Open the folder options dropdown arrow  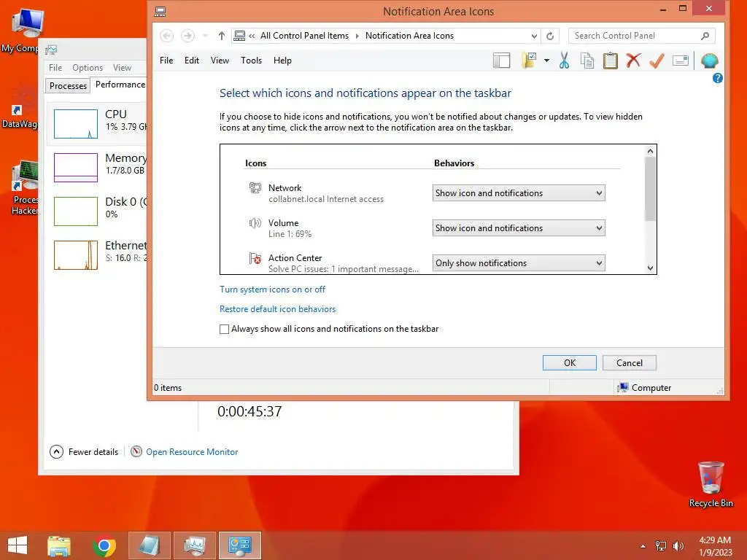pos(546,61)
